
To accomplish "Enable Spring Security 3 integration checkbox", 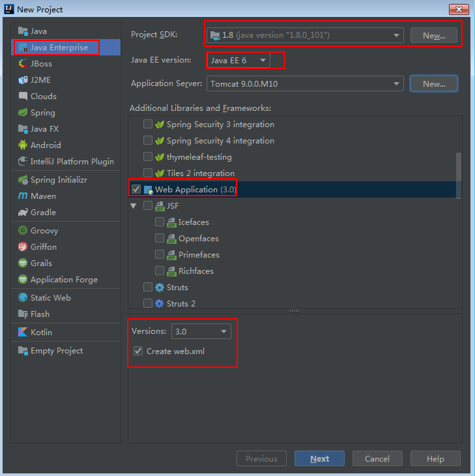I will tap(148, 124).
